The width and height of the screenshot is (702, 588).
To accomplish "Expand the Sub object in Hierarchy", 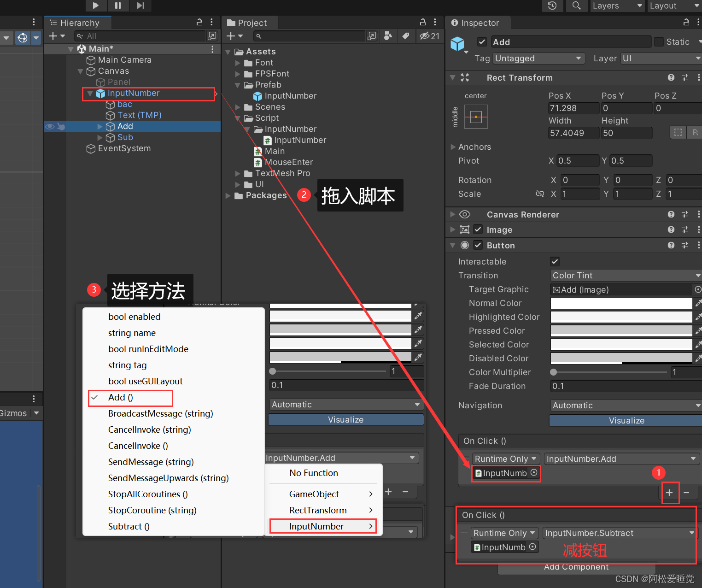I will (x=100, y=137).
